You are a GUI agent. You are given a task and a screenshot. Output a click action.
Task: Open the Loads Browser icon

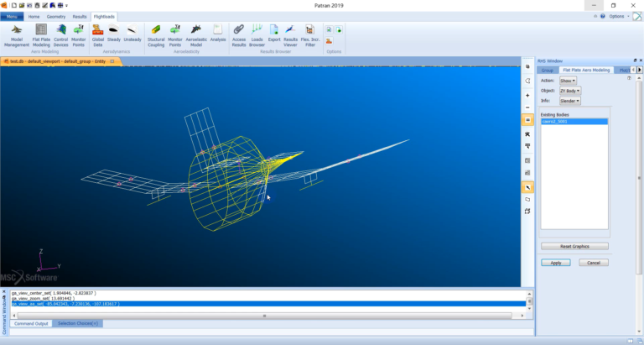coord(257,35)
